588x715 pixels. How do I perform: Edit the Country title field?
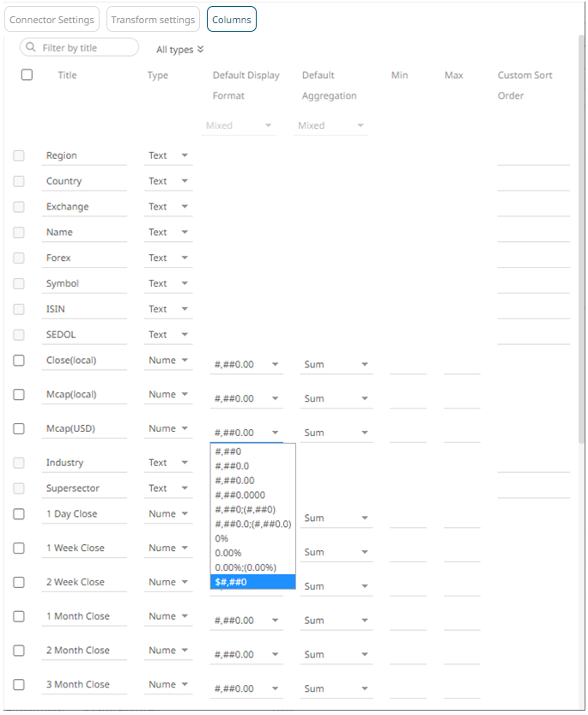85,182
